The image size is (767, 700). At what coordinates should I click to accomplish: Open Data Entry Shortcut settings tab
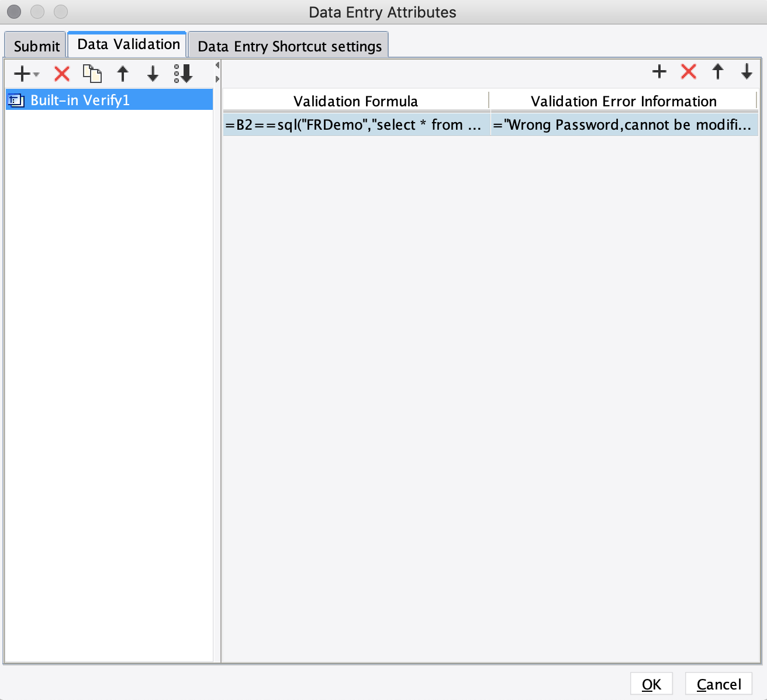click(x=289, y=46)
